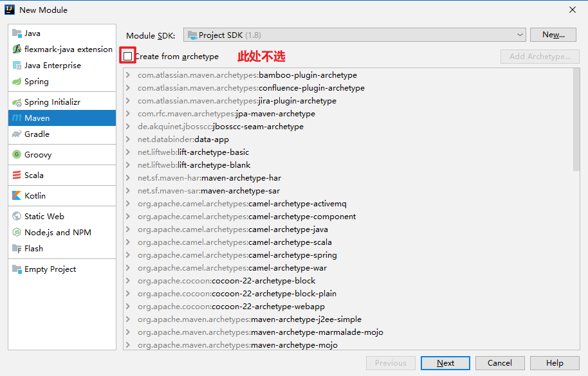Click the Maven m icon

[x=17, y=118]
